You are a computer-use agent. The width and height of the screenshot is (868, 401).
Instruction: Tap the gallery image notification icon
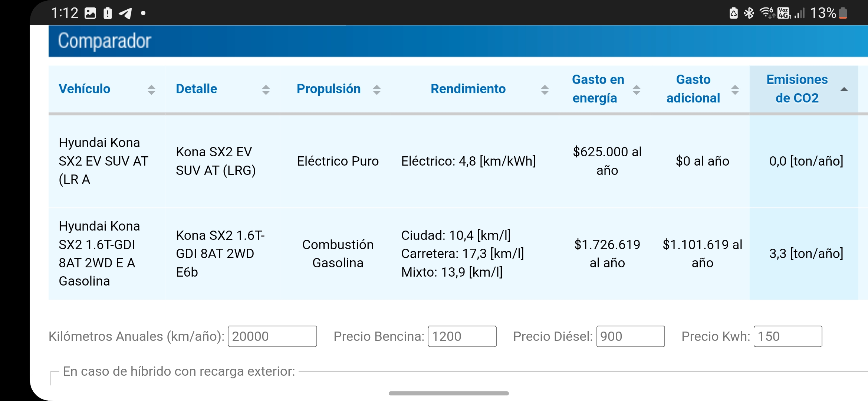pos(90,13)
